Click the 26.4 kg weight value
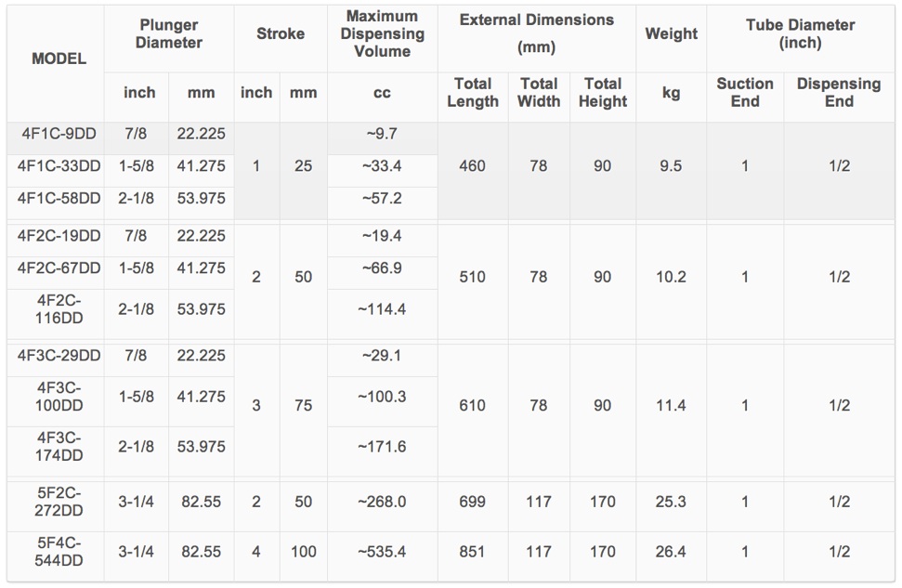 pyautogui.click(x=671, y=552)
